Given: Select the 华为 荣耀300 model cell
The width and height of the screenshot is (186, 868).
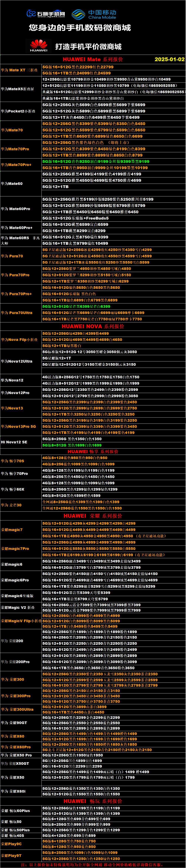Looking at the screenshot, I should [21, 679].
